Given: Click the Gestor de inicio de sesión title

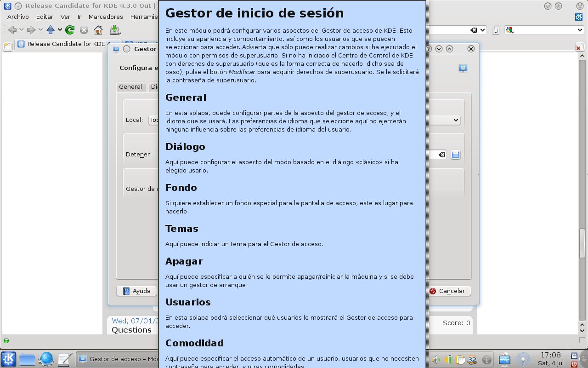Looking at the screenshot, I should tap(254, 13).
